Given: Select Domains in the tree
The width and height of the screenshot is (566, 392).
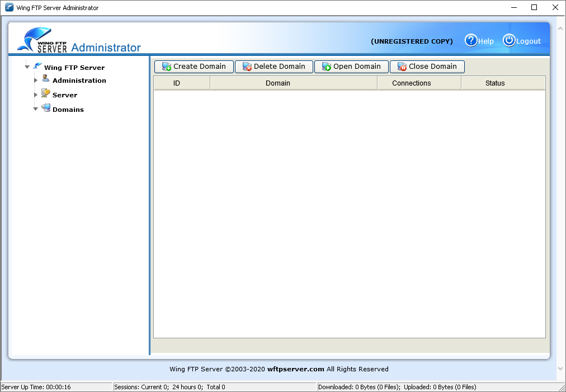Looking at the screenshot, I should [68, 110].
